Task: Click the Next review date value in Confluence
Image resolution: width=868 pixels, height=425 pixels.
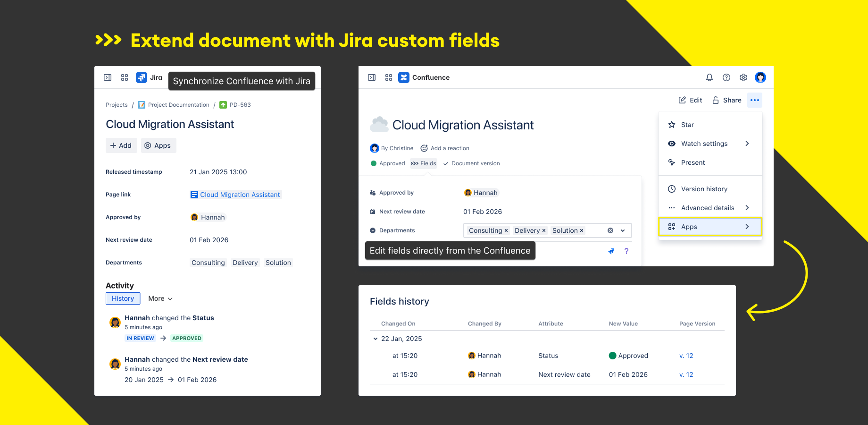Action: tap(483, 212)
